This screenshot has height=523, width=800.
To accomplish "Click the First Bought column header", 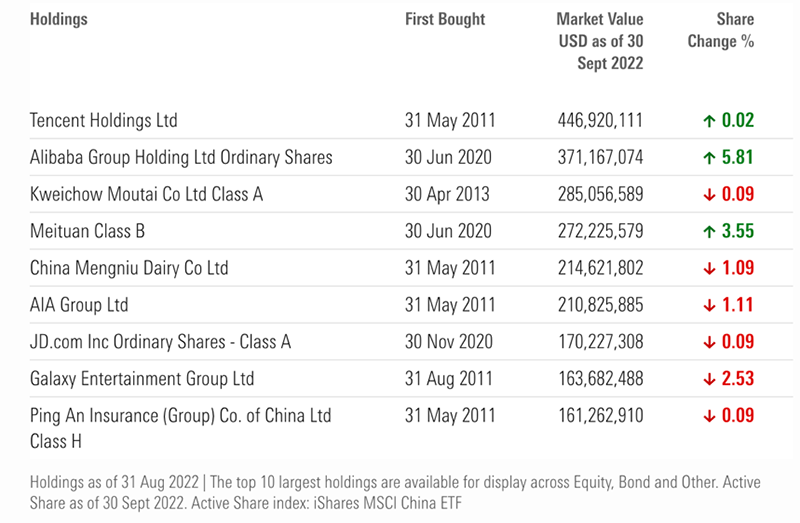I will (445, 19).
